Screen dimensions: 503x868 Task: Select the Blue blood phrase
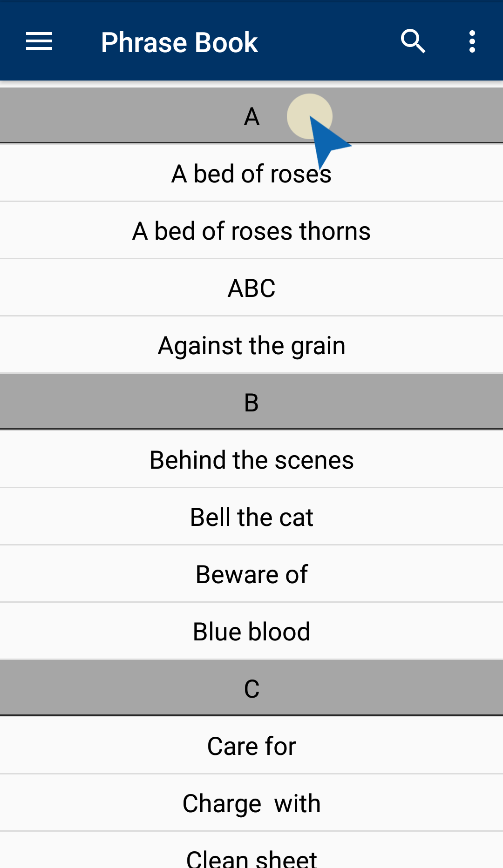(x=251, y=631)
